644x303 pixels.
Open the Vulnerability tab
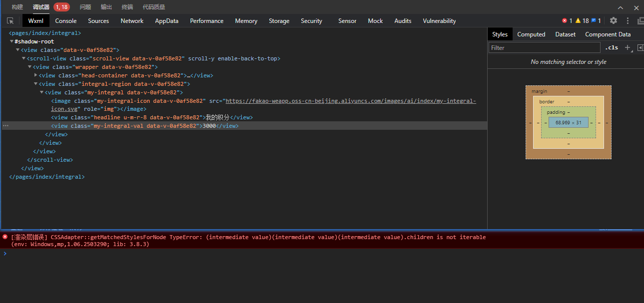(x=439, y=20)
